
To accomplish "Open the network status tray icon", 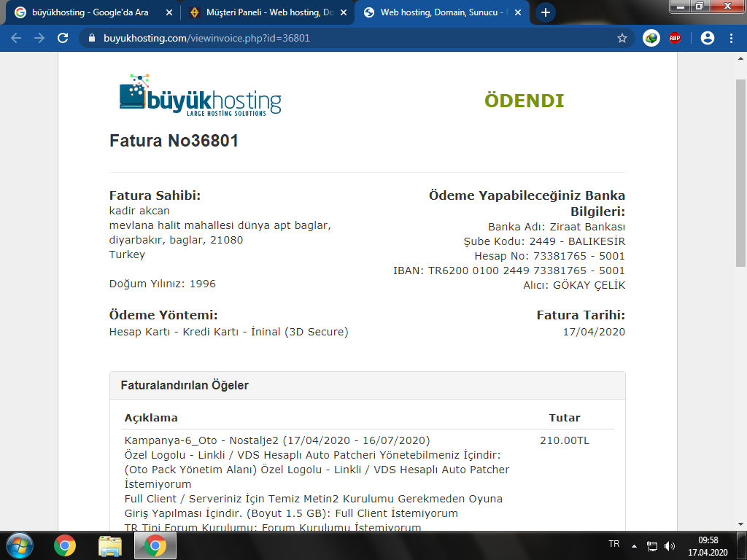I will [x=651, y=545].
